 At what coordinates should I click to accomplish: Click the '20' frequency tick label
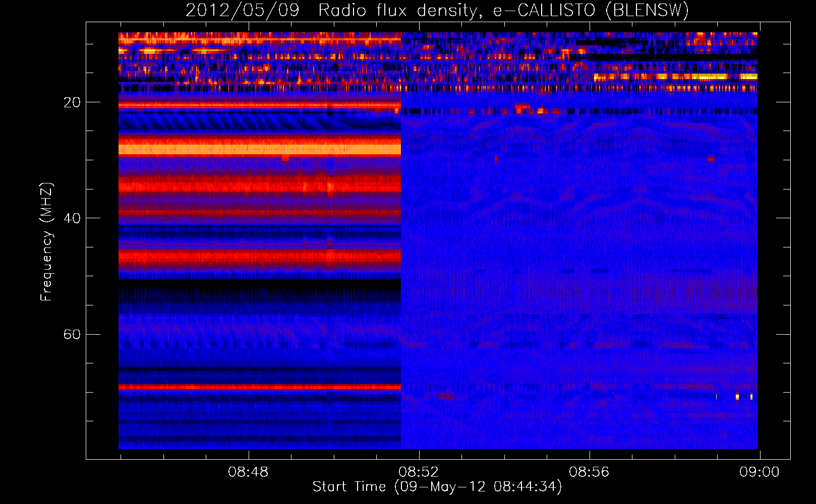tap(72, 102)
